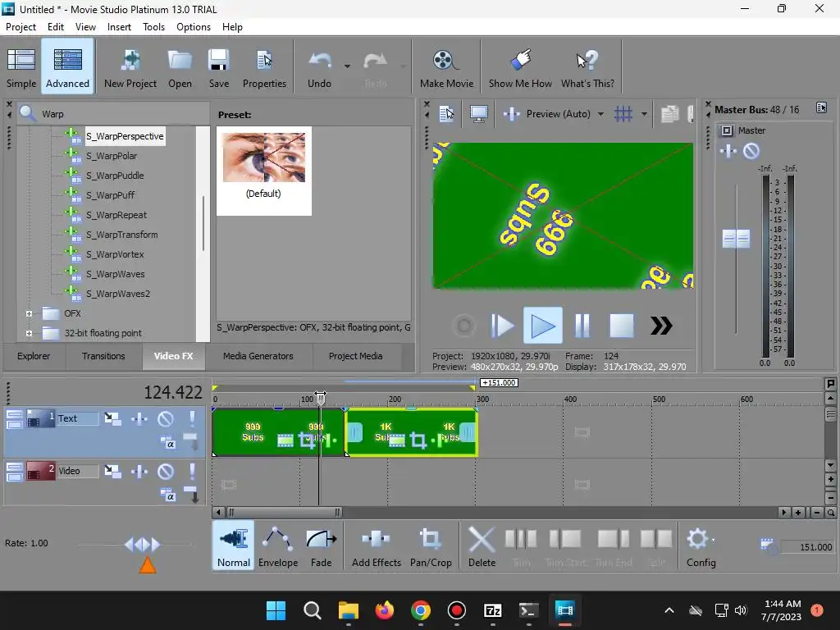The height and width of the screenshot is (630, 840).
Task: Open Video track motion icon
Action: (112, 472)
